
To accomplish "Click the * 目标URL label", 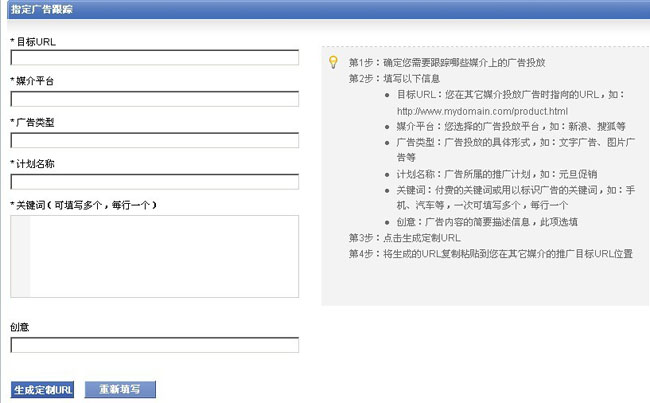I will point(33,41).
